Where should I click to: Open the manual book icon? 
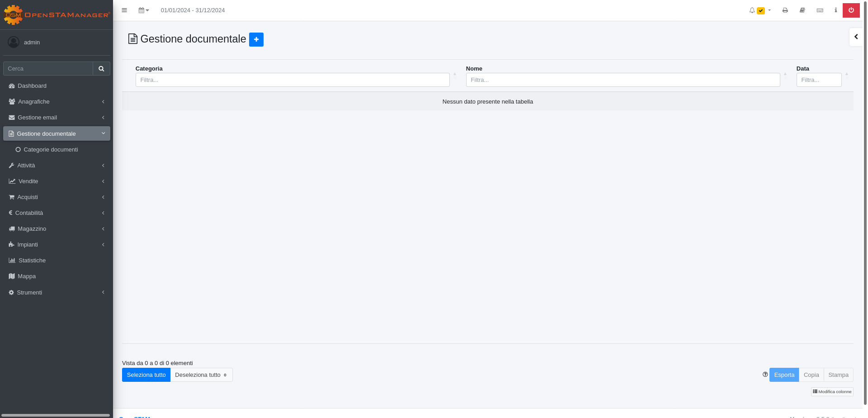pos(802,10)
